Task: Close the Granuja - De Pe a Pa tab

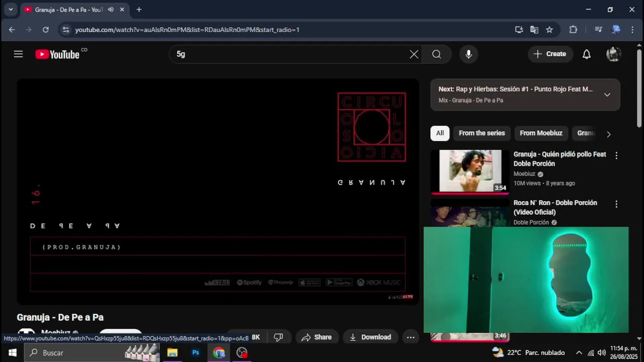Action: [122, 10]
